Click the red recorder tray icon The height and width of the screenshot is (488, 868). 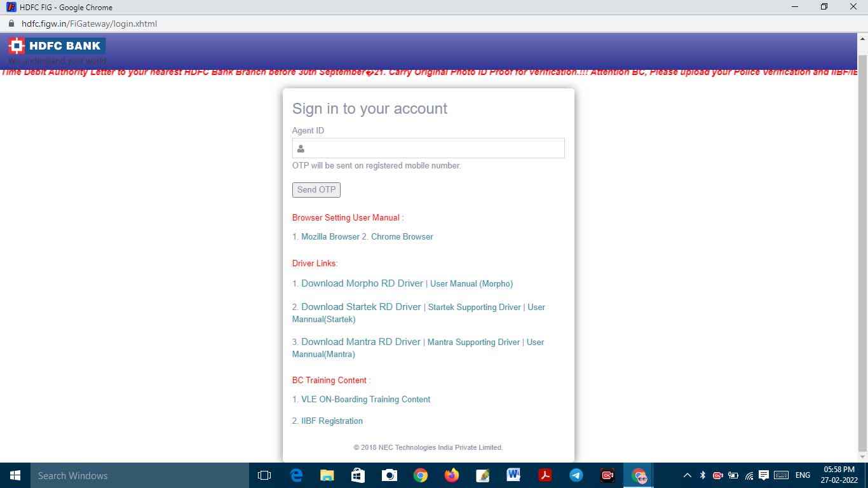pos(717,475)
